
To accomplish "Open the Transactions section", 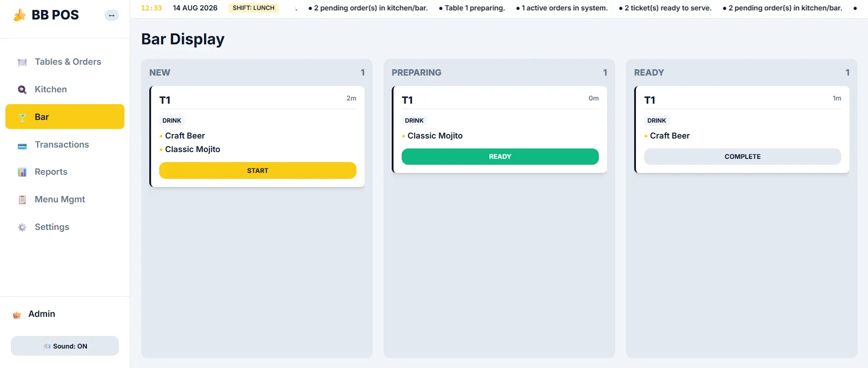I will pos(65,144).
